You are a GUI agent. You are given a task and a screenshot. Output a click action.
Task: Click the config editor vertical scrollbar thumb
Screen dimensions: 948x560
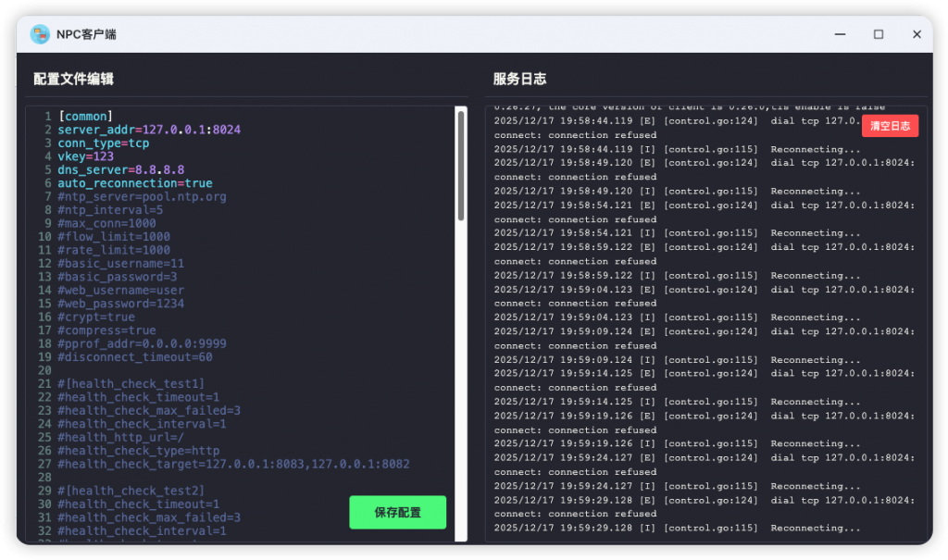pos(461,165)
